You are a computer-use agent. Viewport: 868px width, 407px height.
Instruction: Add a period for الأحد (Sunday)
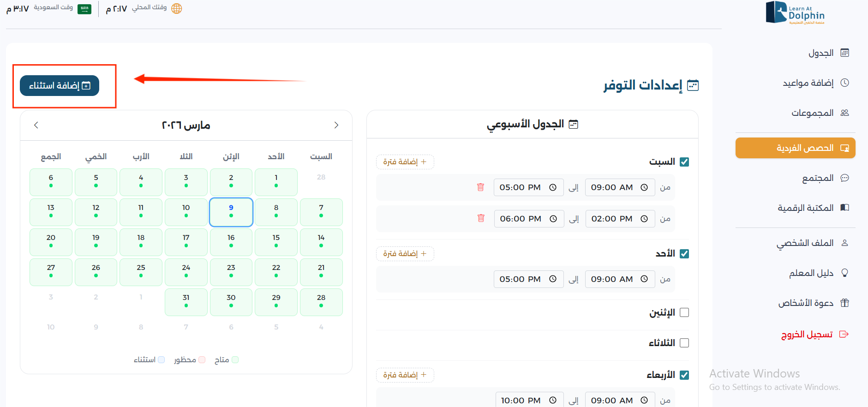click(x=405, y=254)
